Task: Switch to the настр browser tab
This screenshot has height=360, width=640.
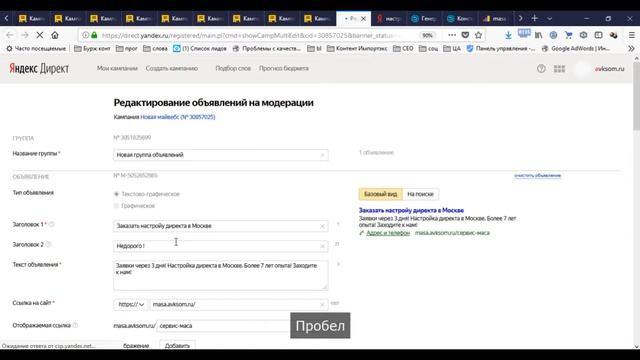Action: (389, 18)
